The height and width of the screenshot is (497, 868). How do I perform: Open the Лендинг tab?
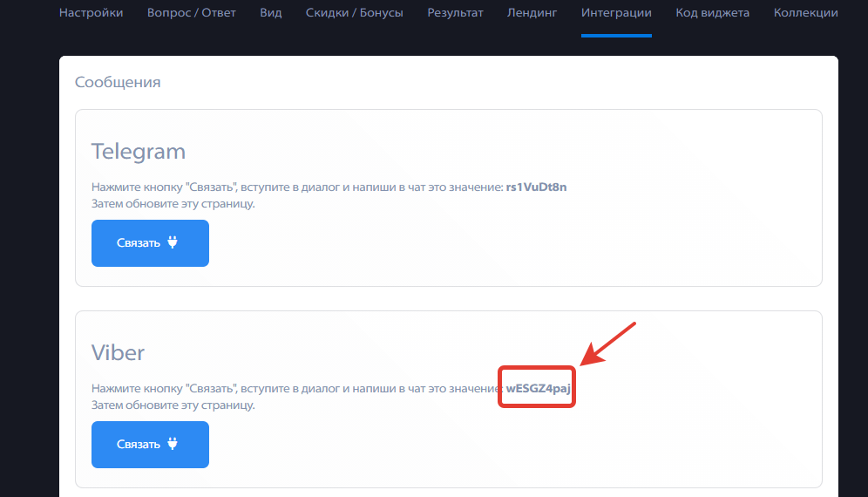(532, 13)
